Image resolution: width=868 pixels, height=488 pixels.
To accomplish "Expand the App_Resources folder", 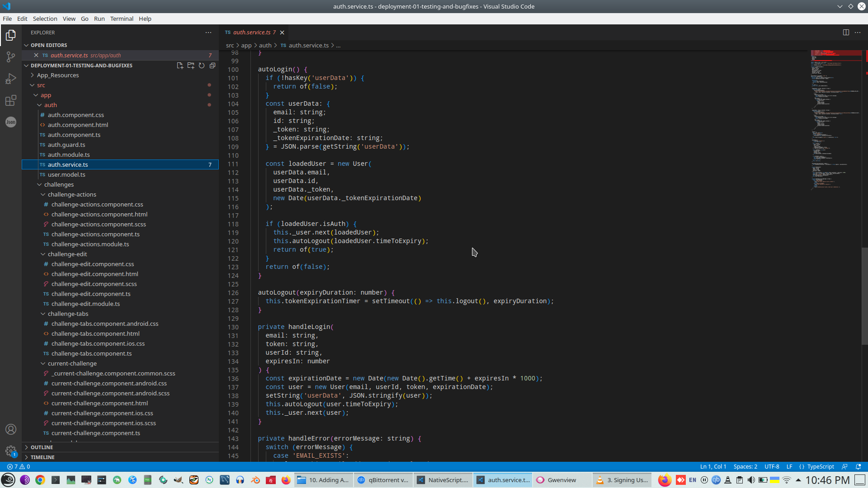I will (57, 75).
